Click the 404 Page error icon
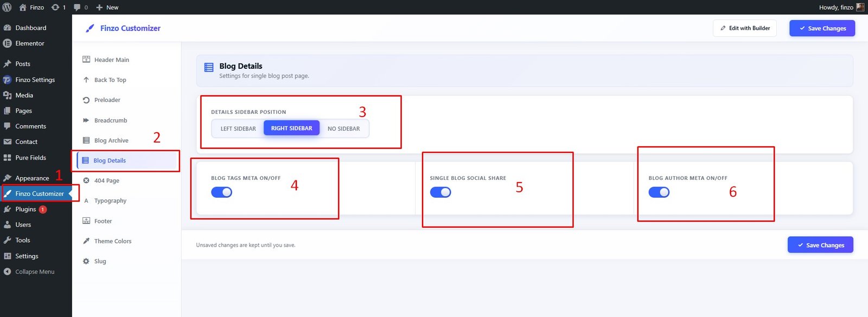The width and height of the screenshot is (868, 317). (86, 180)
